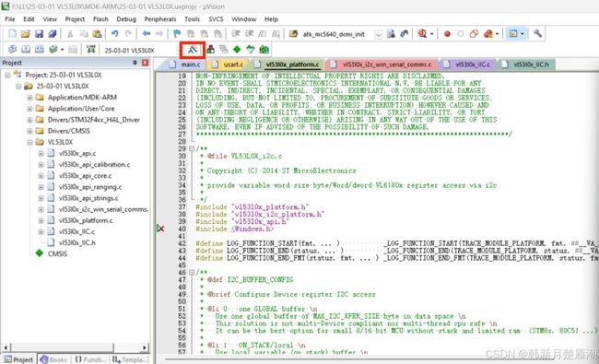Expand the Drivers/STM32F4xx_HAL_Driver folder
This screenshot has width=599, height=364.
point(29,120)
